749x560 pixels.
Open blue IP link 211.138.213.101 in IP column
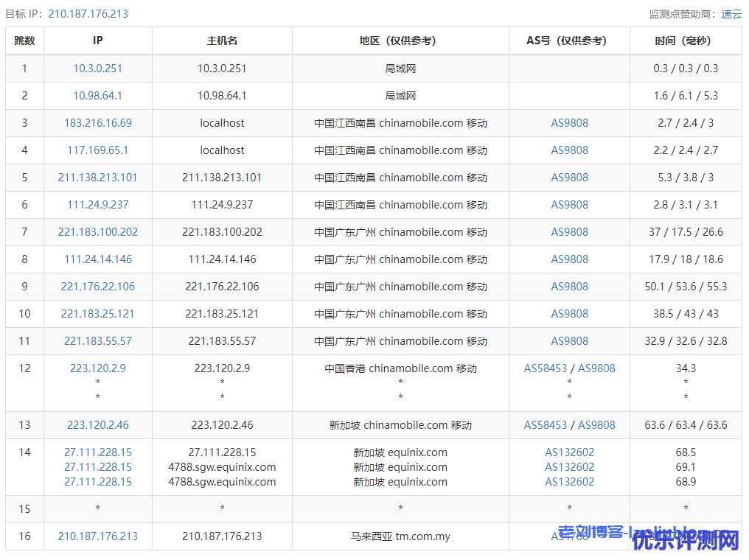pos(97,178)
